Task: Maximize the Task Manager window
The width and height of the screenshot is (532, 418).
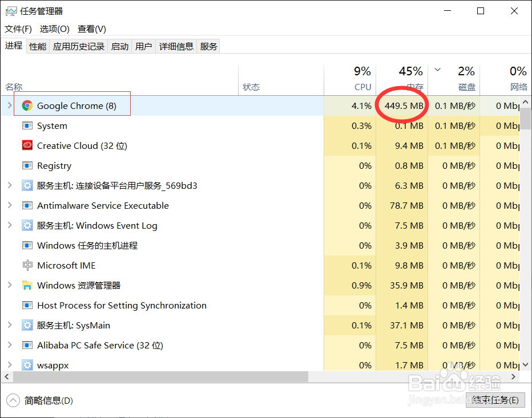Action: tap(481, 11)
